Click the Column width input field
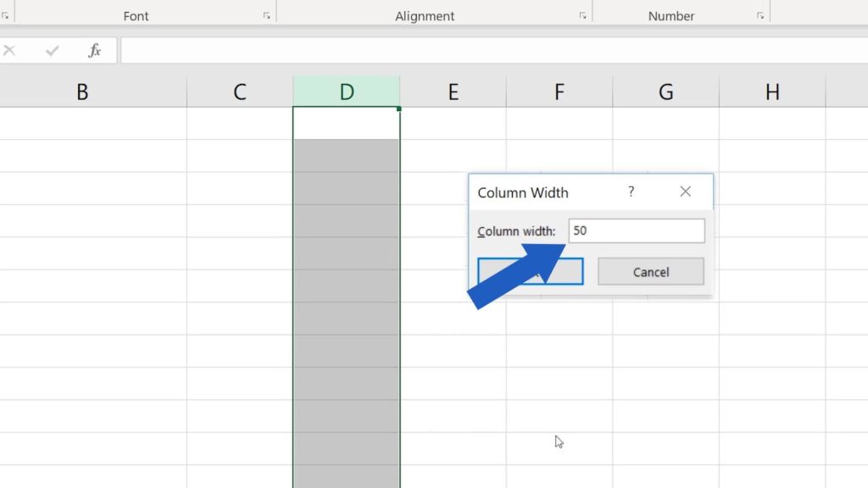 pyautogui.click(x=636, y=231)
